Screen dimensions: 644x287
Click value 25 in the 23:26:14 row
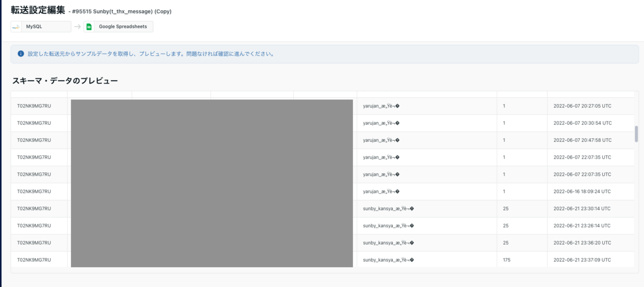click(x=506, y=226)
